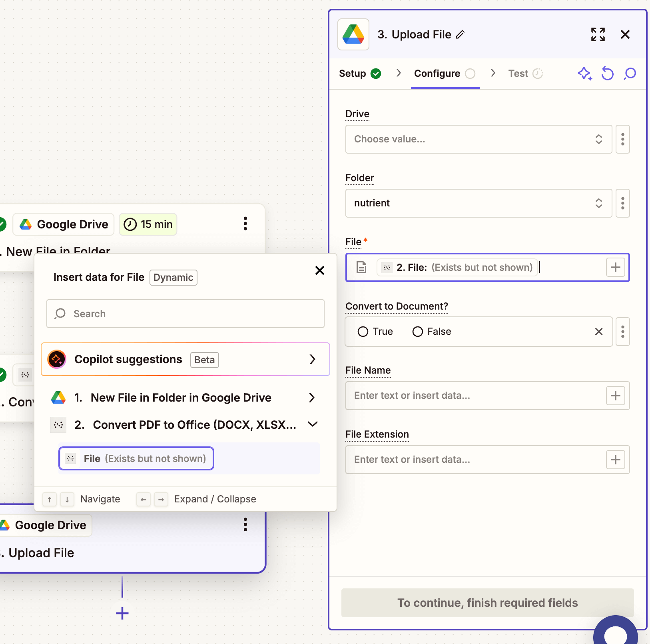This screenshot has width=650, height=644.
Task: Click the document icon inside the File field
Action: (361, 267)
